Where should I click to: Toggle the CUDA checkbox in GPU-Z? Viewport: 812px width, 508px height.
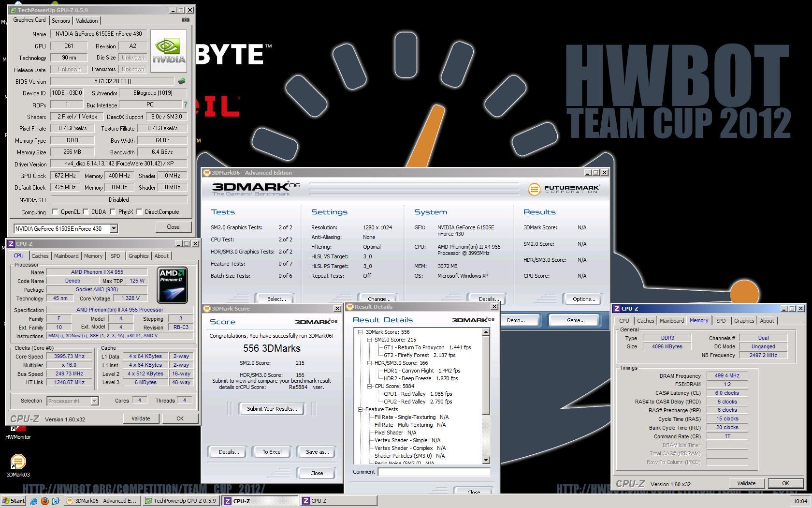pos(86,212)
